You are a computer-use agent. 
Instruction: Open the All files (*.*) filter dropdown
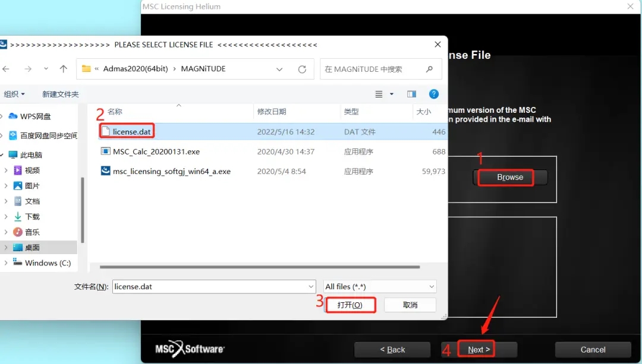[380, 287]
